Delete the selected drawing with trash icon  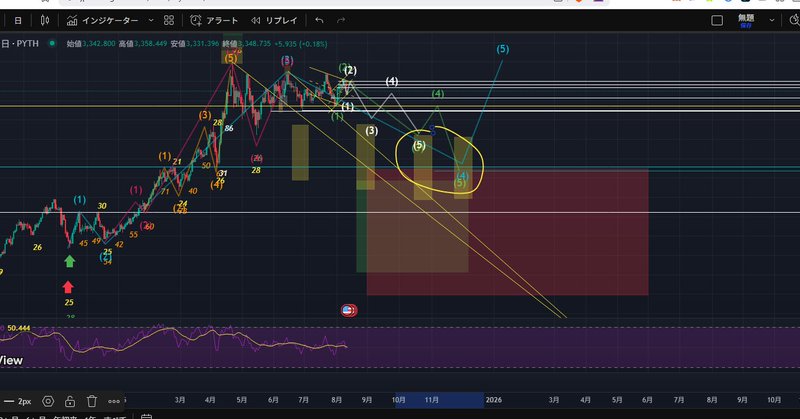click(x=92, y=401)
